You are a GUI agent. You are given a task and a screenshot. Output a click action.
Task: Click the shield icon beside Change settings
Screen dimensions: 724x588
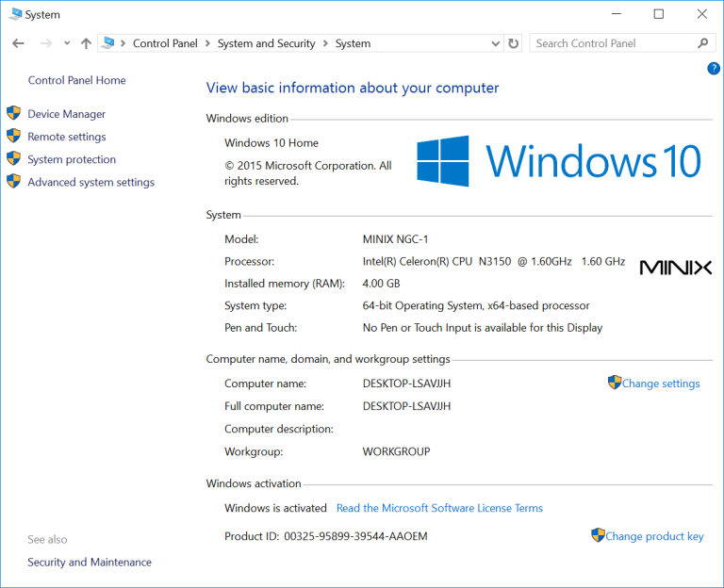pyautogui.click(x=615, y=383)
